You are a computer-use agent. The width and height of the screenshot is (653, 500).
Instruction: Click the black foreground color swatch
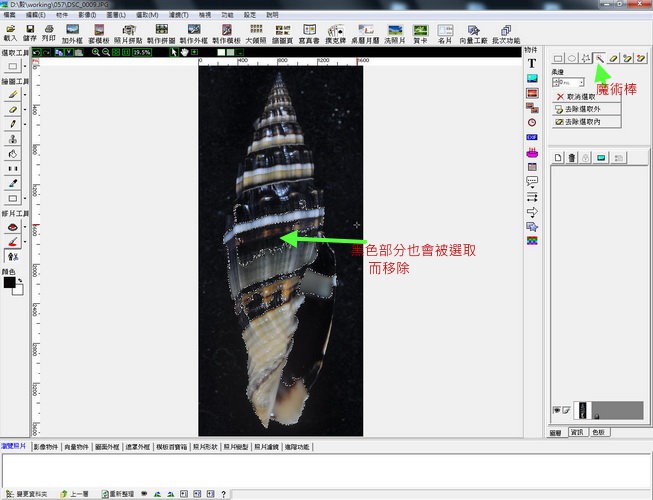pyautogui.click(x=10, y=283)
